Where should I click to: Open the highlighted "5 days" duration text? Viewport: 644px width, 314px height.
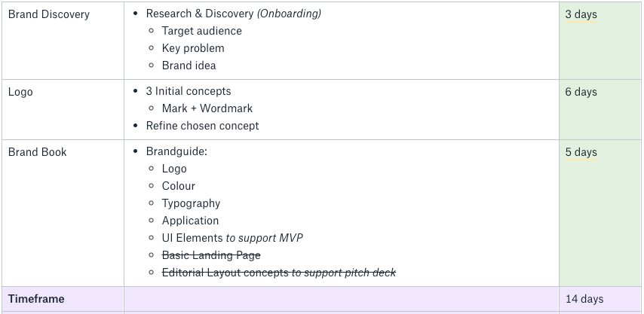(581, 152)
